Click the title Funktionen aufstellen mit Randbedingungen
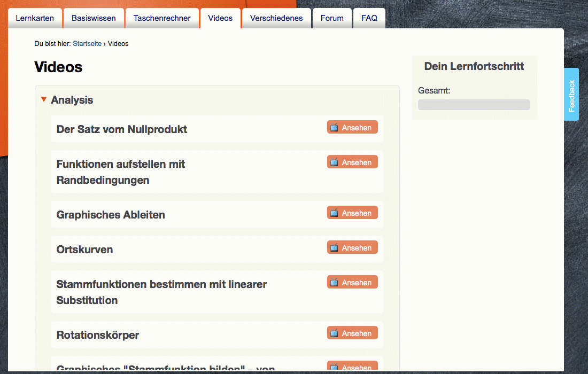This screenshot has width=588, height=374. (x=121, y=172)
